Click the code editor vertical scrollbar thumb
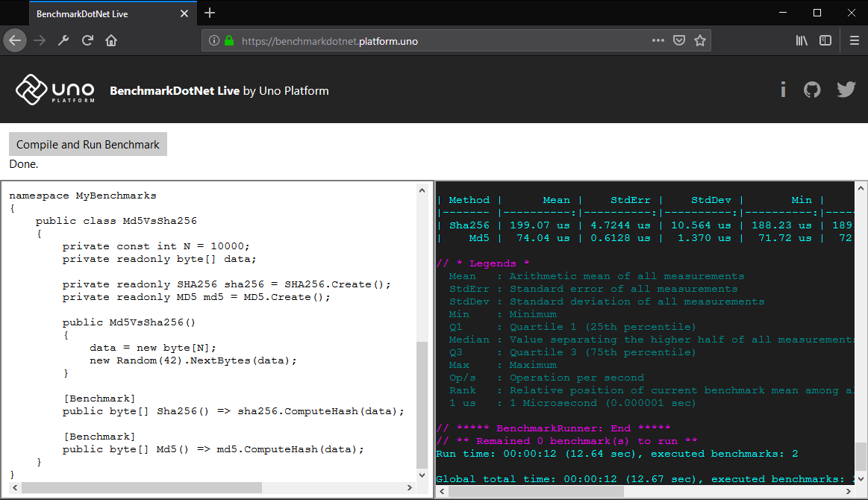This screenshot has width=868, height=500. click(422, 404)
